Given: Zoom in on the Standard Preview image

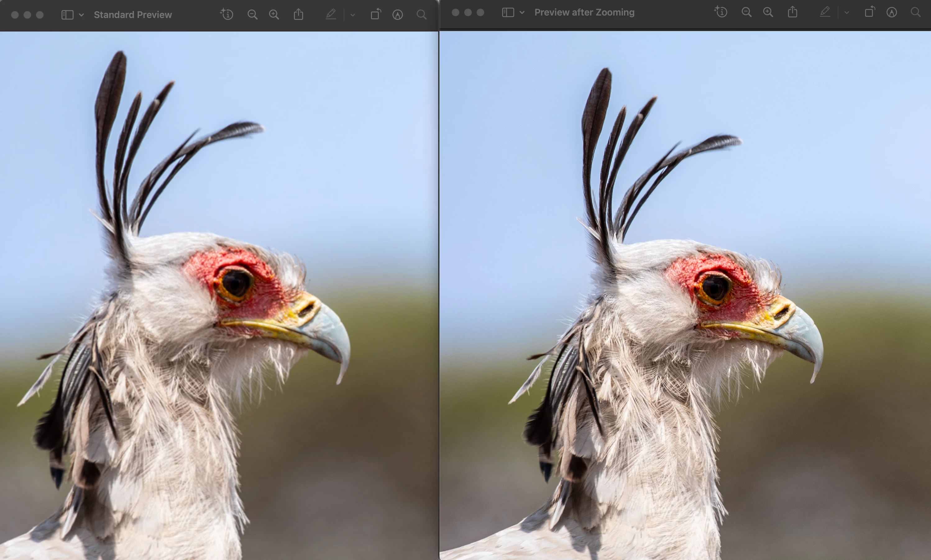Looking at the screenshot, I should (x=274, y=15).
